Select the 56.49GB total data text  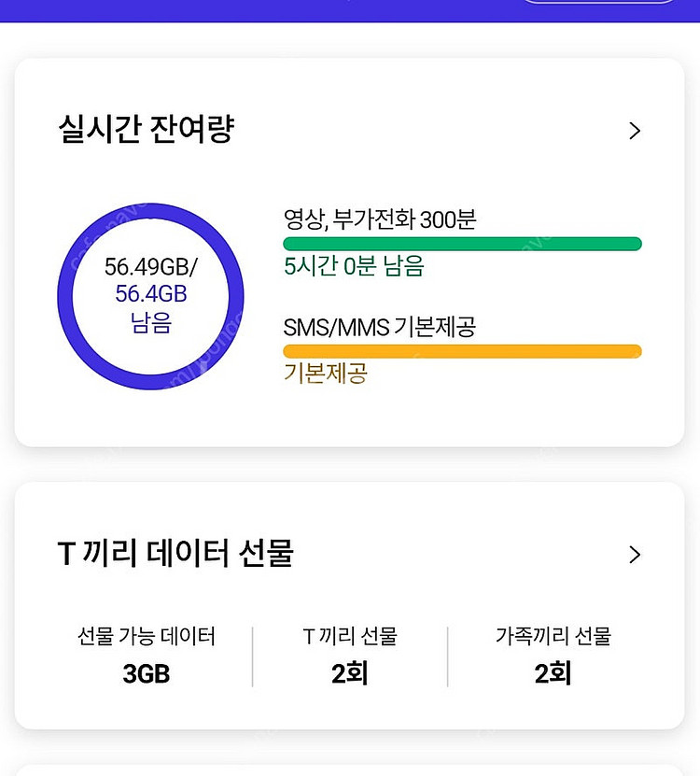150,267
